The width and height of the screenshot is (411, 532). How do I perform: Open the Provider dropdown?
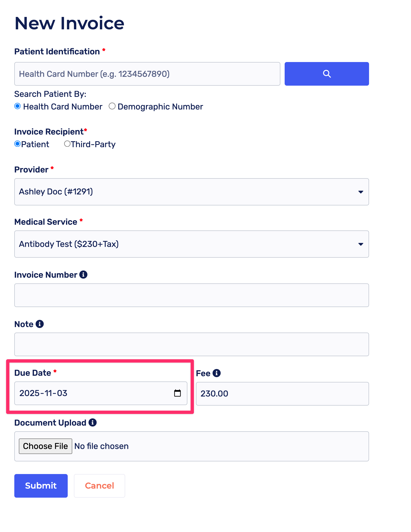point(191,192)
